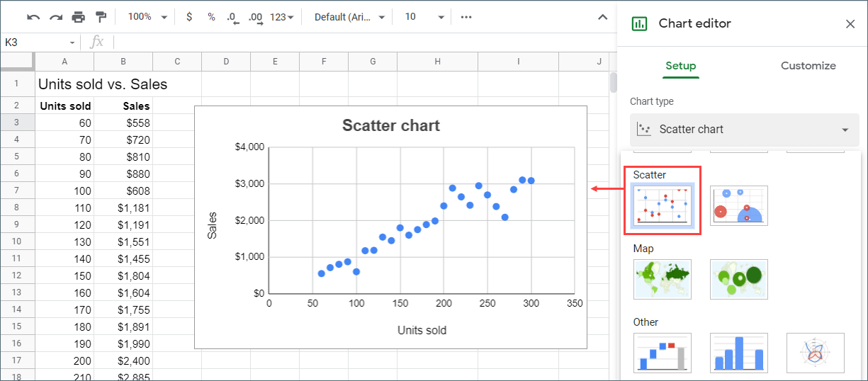Increase decimal places icon
Screen dimensions: 868x381
(x=256, y=17)
